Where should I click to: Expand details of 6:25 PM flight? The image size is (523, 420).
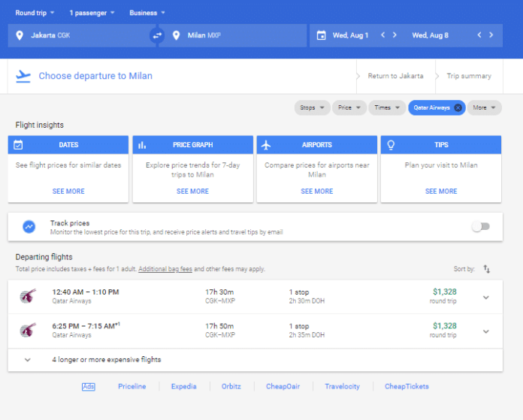coord(486,331)
